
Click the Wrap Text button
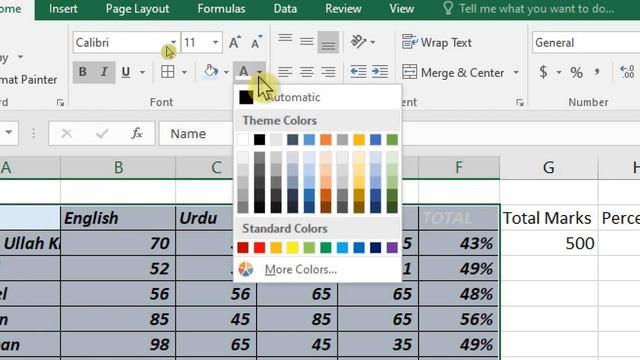pos(437,42)
